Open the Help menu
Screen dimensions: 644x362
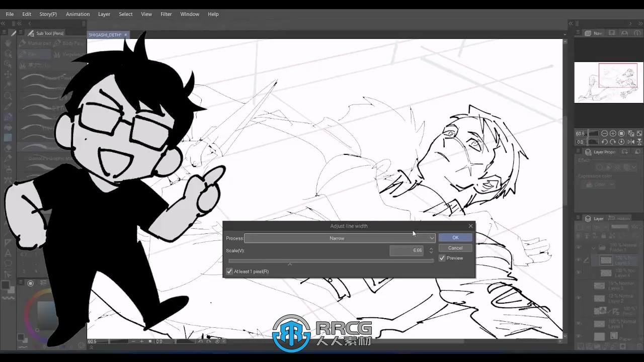(x=213, y=14)
